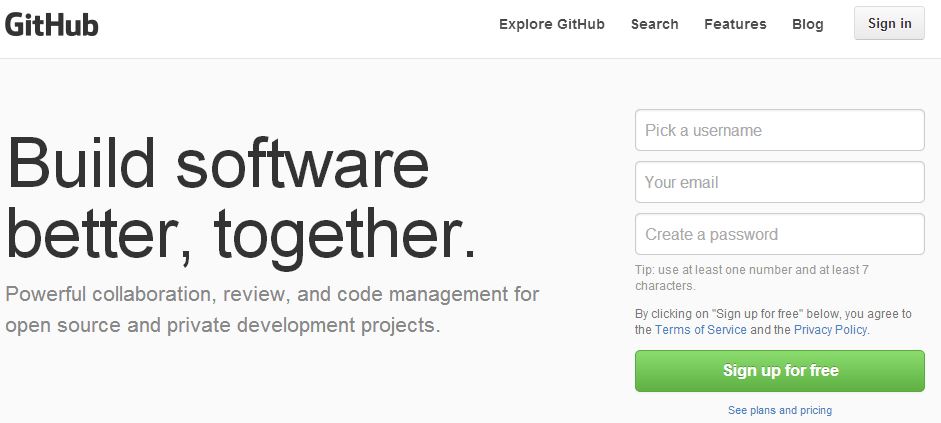Click the password tip text
The image size is (941, 423).
[x=752, y=278]
